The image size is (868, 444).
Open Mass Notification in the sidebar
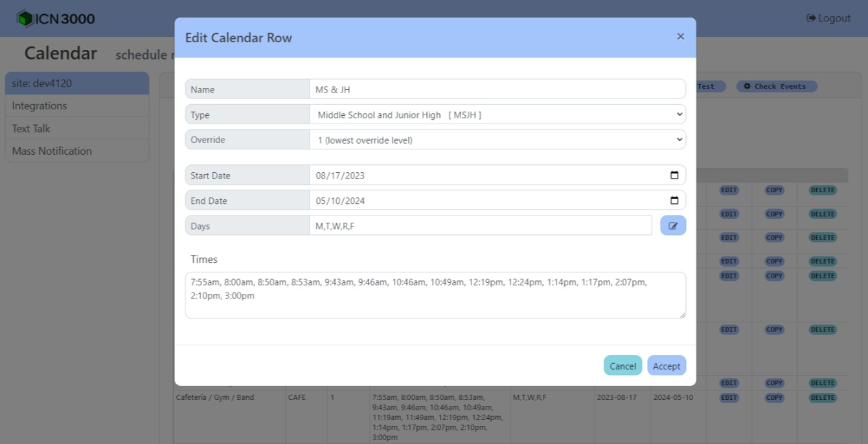(x=76, y=151)
